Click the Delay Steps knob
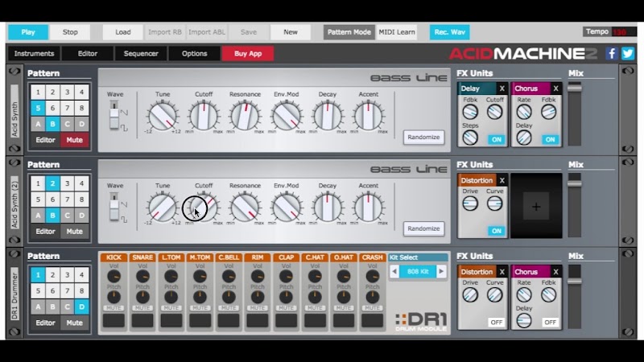Image resolution: width=644 pixels, height=362 pixels. click(x=470, y=138)
